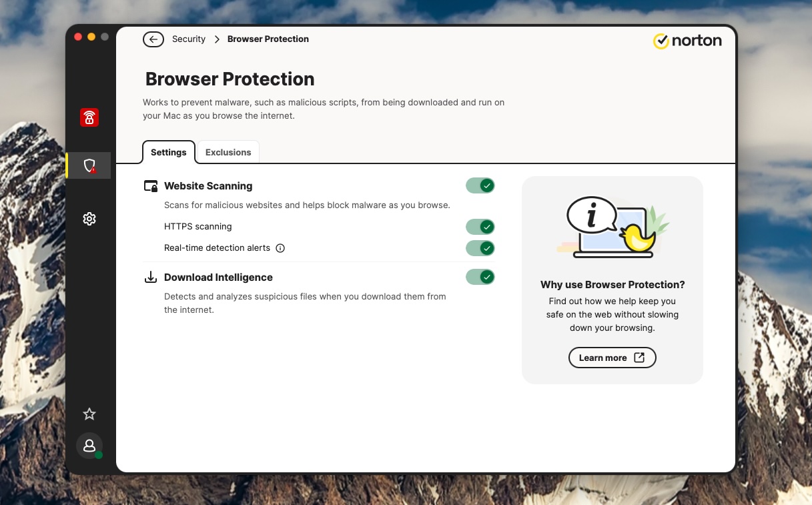The height and width of the screenshot is (505, 812).
Task: Turn off HTTPS scanning
Action: point(480,226)
